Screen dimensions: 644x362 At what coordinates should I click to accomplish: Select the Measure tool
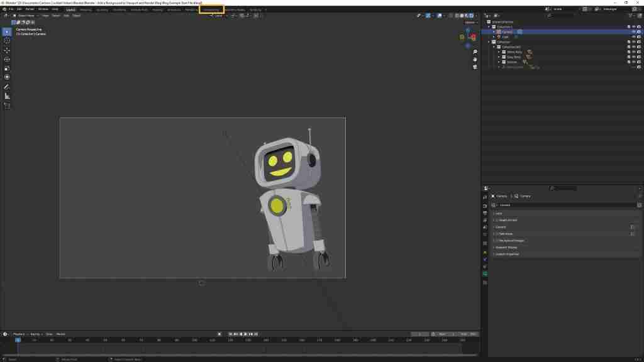pos(7,96)
